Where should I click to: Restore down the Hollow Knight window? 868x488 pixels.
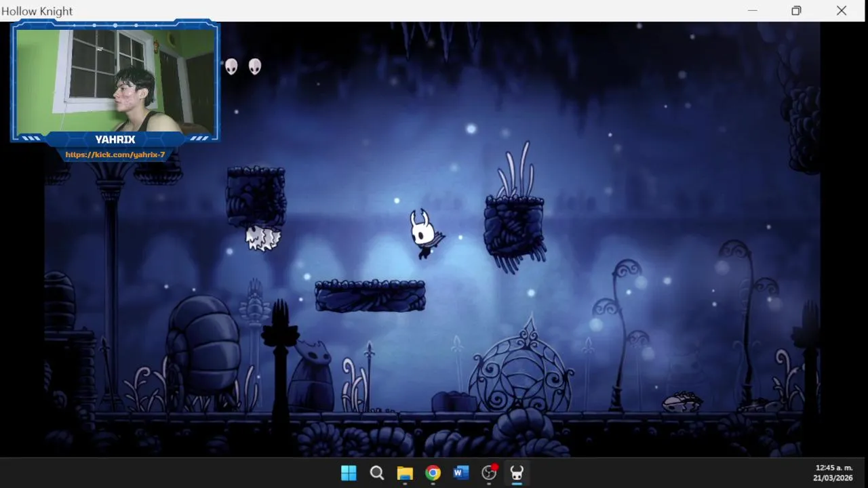tap(796, 11)
